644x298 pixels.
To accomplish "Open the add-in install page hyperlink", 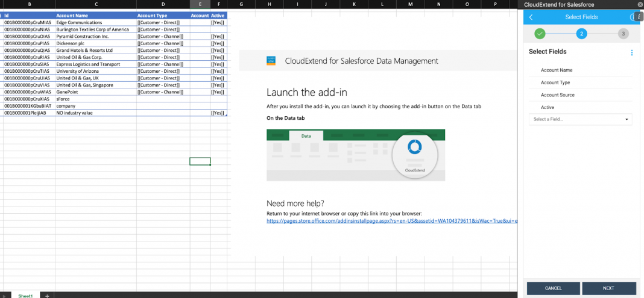I will pyautogui.click(x=392, y=221).
